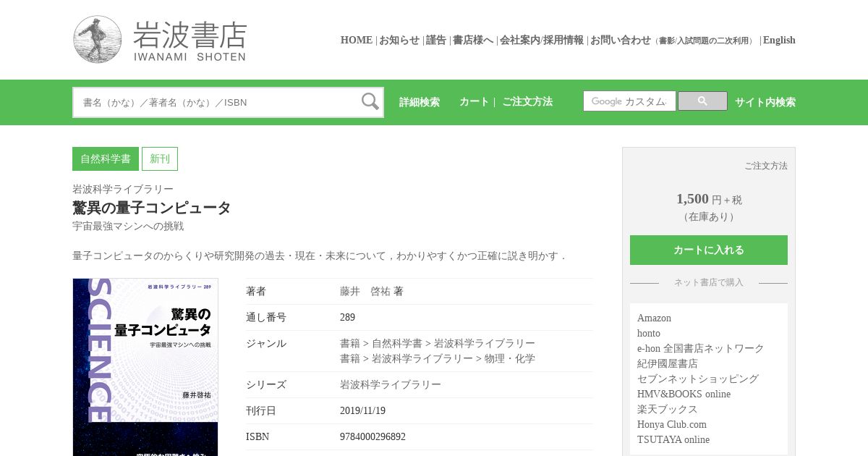Select the 自然科学書 category tag
This screenshot has height=456, width=868.
pyautogui.click(x=106, y=159)
